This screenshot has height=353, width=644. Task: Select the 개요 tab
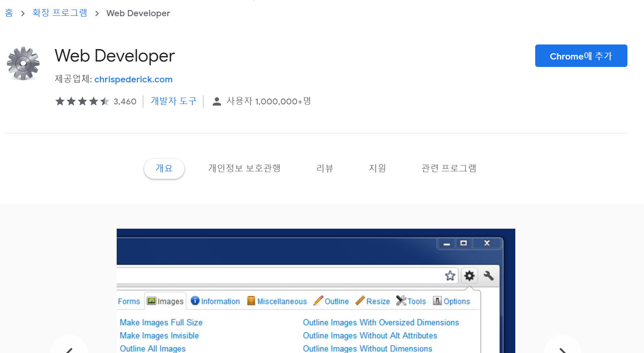(164, 168)
